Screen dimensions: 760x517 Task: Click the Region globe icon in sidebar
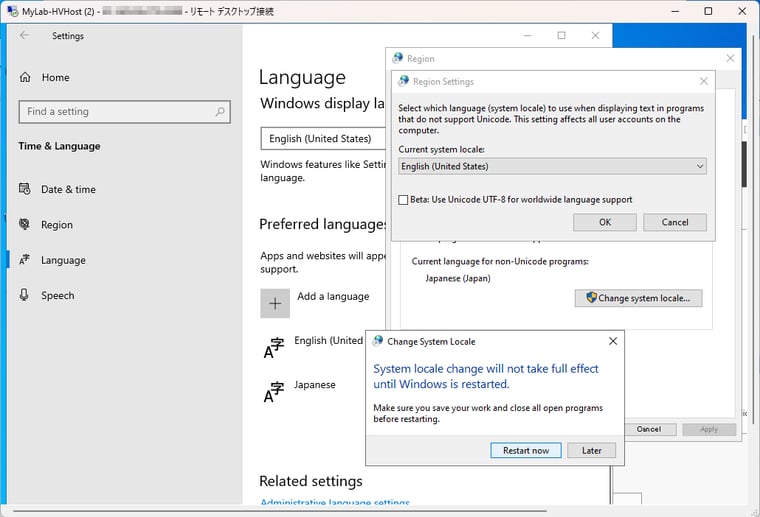(24, 224)
